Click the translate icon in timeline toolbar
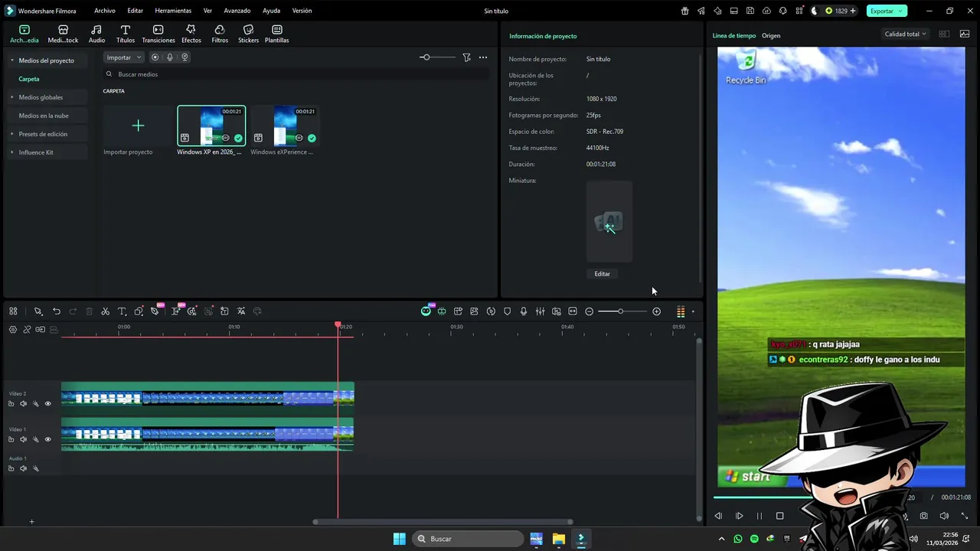The width and height of the screenshot is (980, 551). (241, 311)
